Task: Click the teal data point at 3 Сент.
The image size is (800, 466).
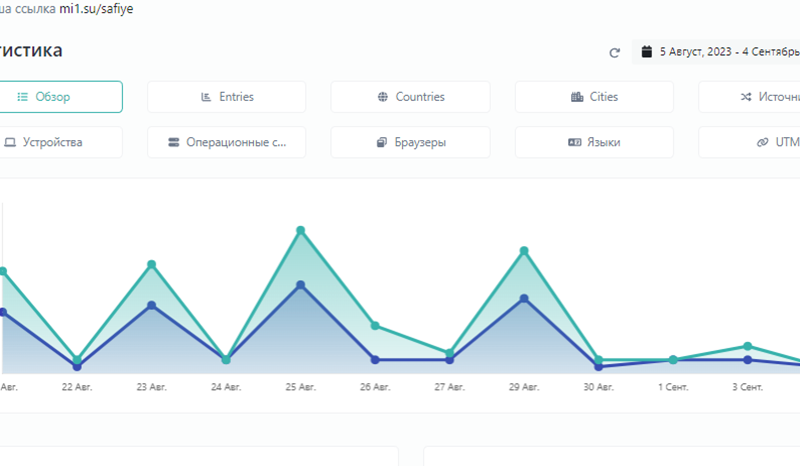Action: (747, 346)
